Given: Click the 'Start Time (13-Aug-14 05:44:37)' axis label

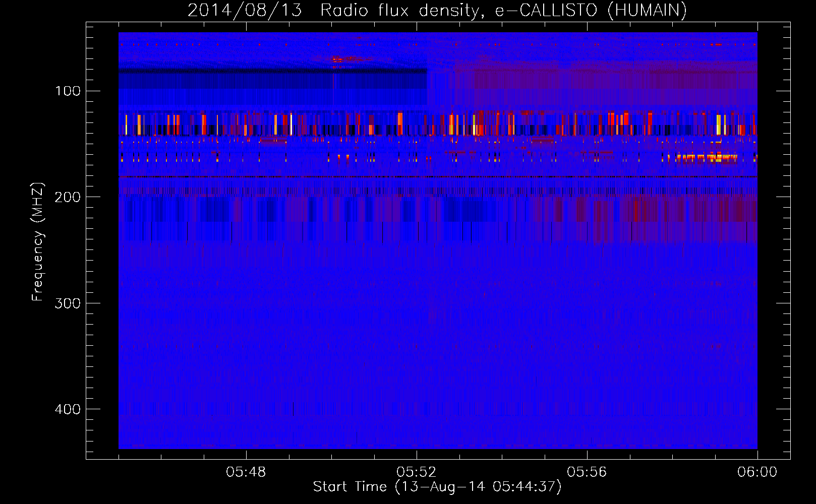Looking at the screenshot, I should 437,487.
